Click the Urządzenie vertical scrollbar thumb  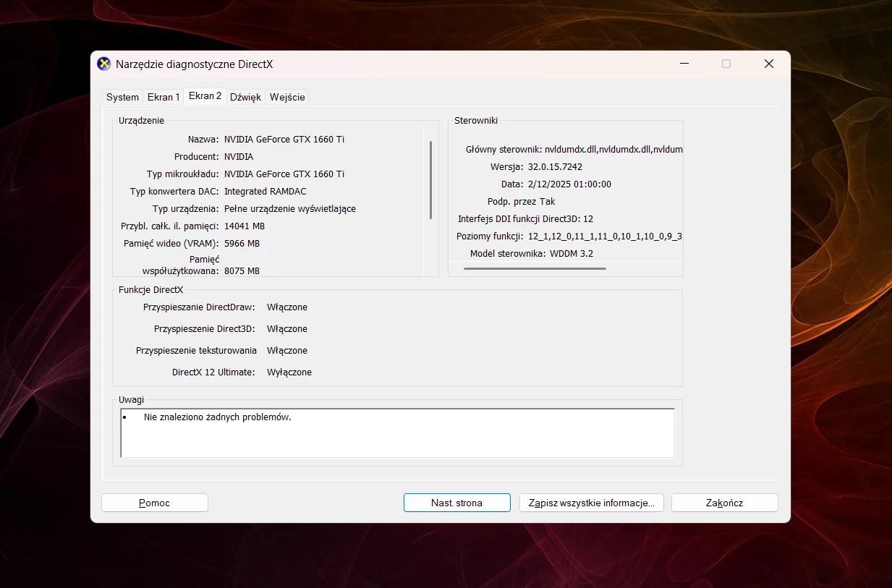(430, 180)
